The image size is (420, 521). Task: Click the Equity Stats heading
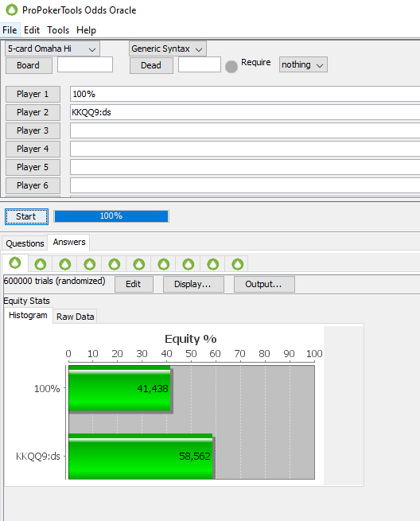tap(26, 301)
